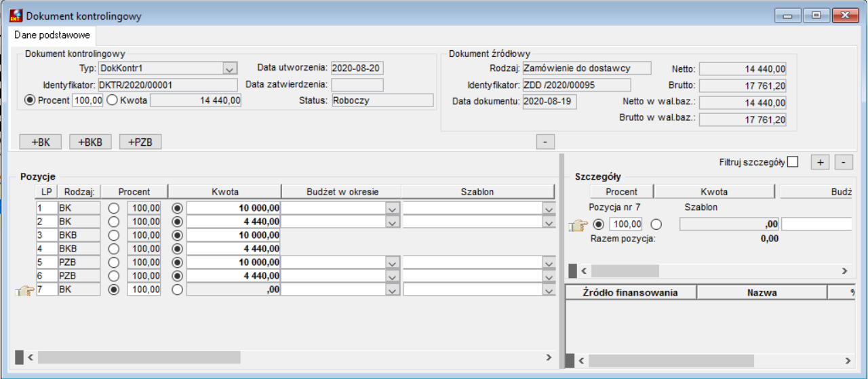Screen dimensions: 868x379
Task: Select the Procent radio in row 1
Action: pos(113,207)
